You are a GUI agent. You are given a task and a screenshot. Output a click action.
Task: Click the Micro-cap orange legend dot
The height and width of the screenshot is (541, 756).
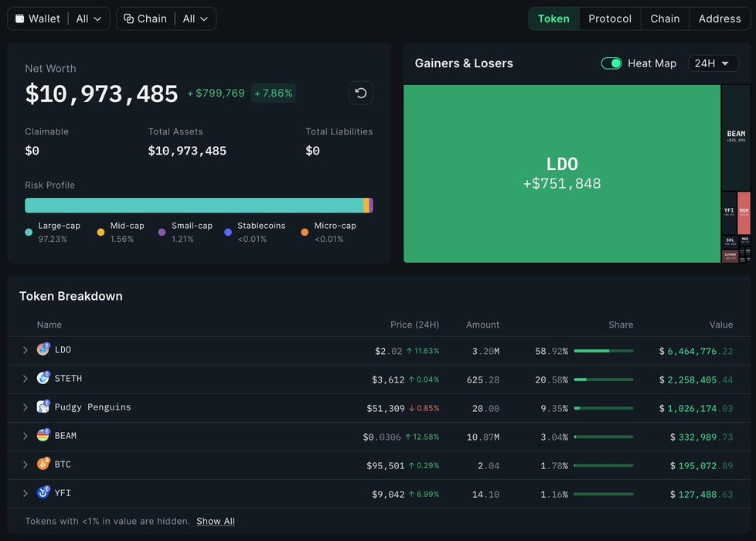tap(305, 232)
